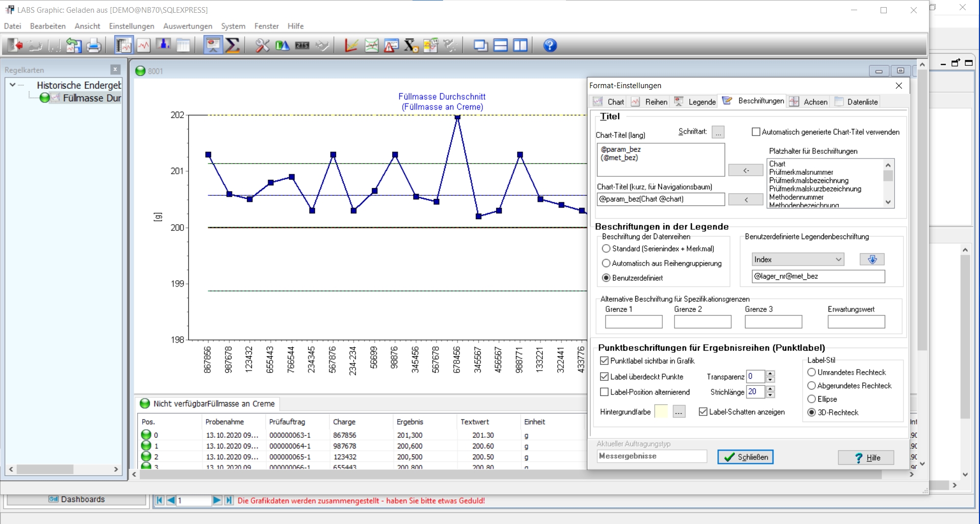Click the cascade windows toolbar icon

[480, 46]
